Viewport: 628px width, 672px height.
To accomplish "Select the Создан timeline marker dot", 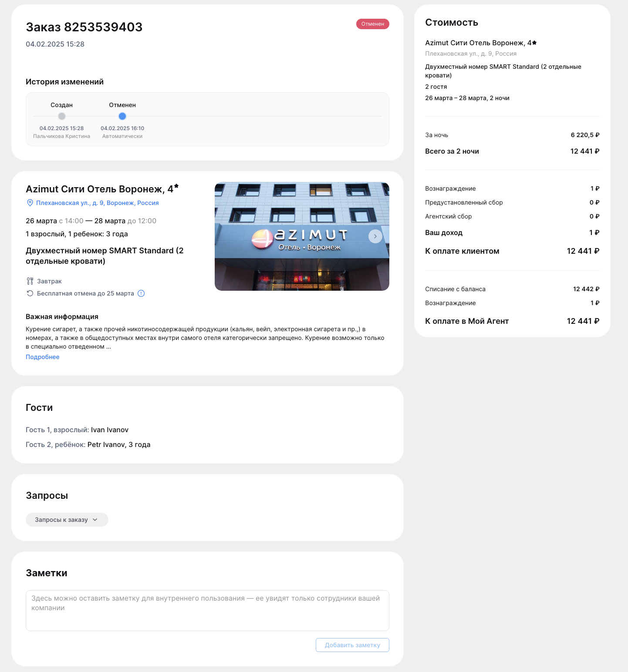I will tap(62, 116).
